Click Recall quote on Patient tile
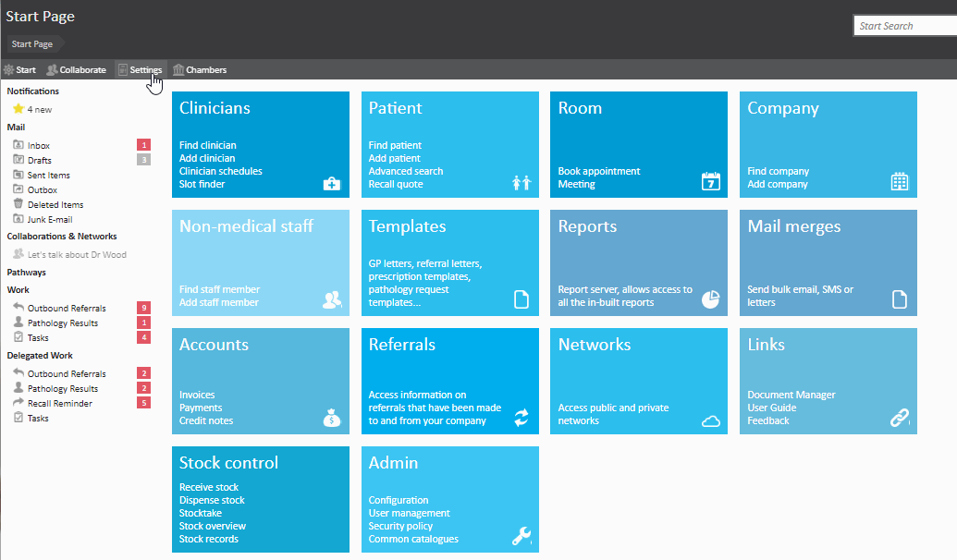957x560 pixels. [x=396, y=184]
